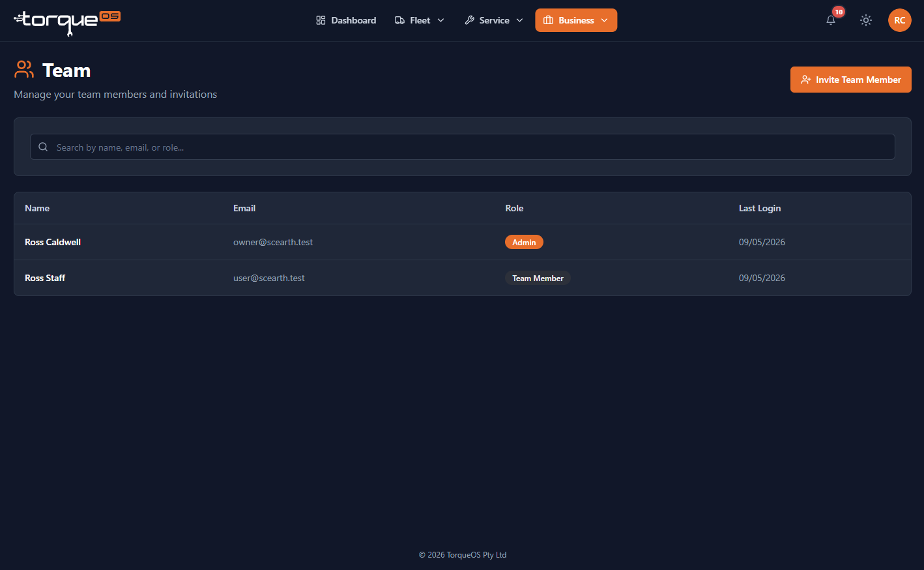Go to the Dashboard menu item
The image size is (924, 570).
pyautogui.click(x=346, y=20)
